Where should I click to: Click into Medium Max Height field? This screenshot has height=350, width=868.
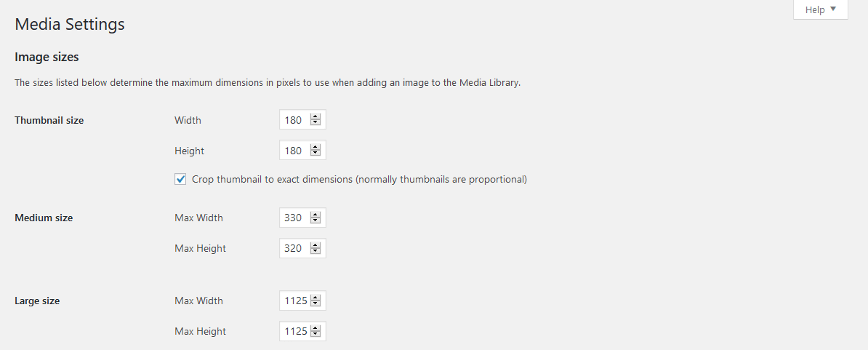(x=294, y=248)
